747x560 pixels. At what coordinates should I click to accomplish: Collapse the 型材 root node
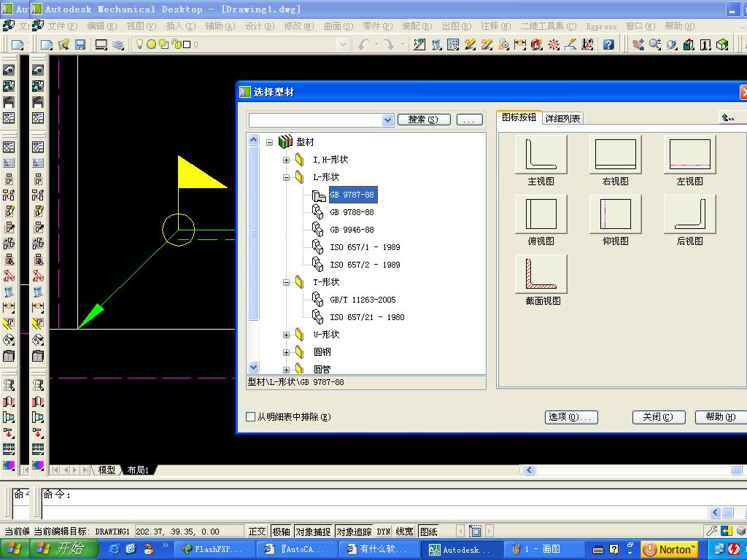[x=270, y=142]
